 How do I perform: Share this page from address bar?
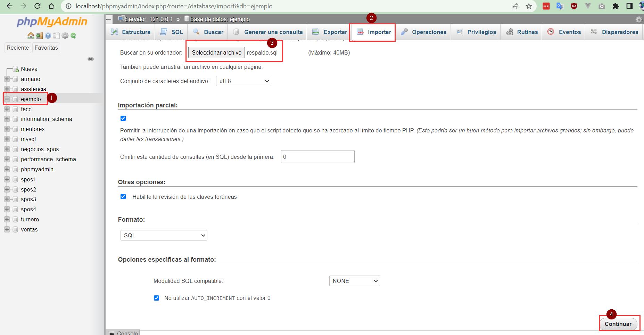515,6
